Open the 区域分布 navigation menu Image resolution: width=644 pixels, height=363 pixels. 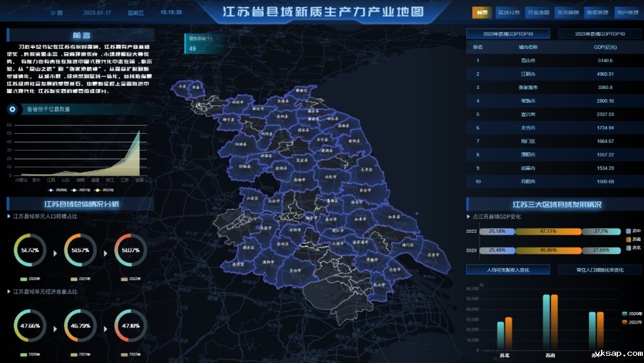509,13
